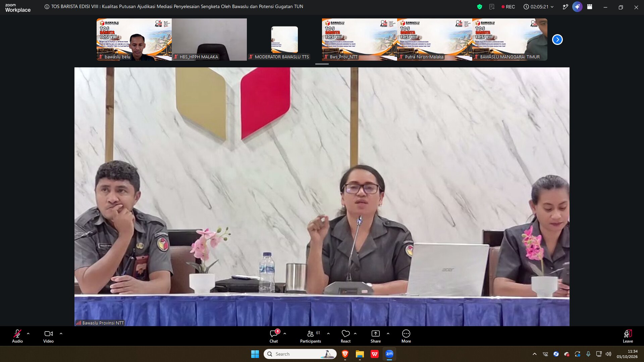The height and width of the screenshot is (362, 644).
Task: Open the Participants list
Action: [x=311, y=336]
